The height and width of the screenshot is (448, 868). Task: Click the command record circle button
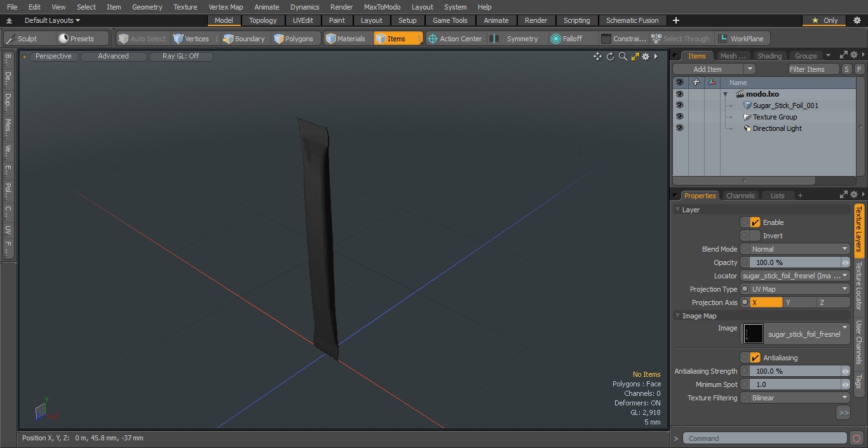tap(856, 438)
